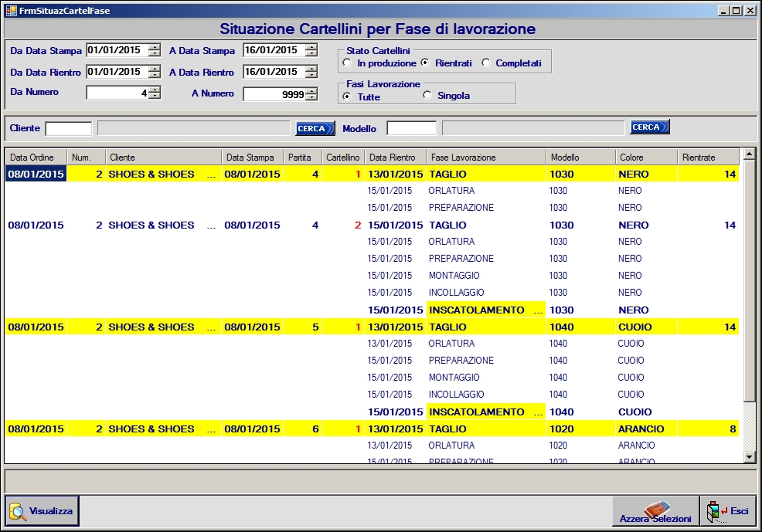
Task: Sort by the Rientrate column header
Action: pos(708,158)
